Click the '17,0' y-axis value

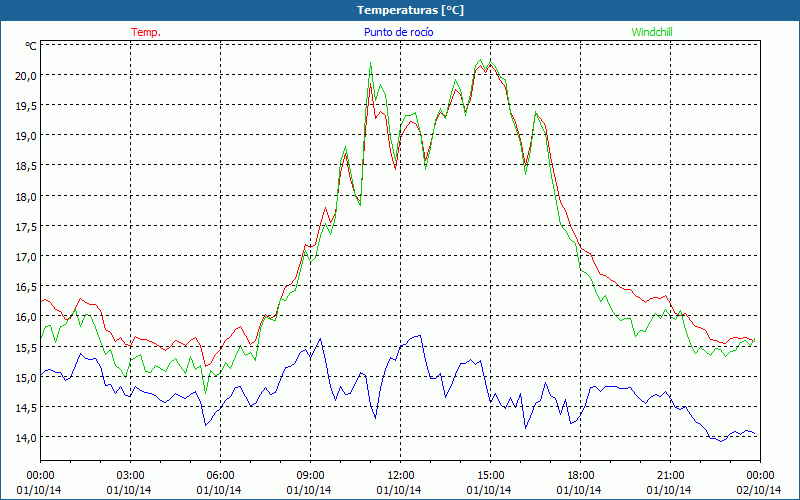click(27, 257)
